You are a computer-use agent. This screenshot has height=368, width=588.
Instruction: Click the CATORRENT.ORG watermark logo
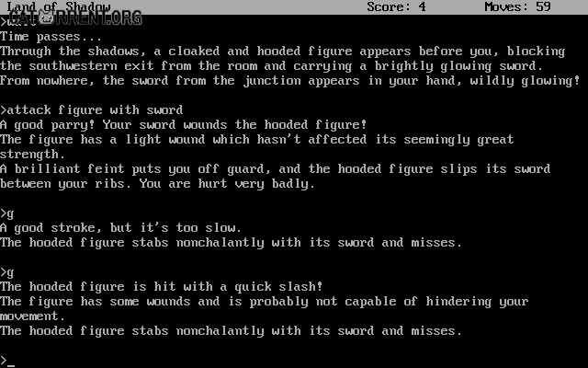pyautogui.click(x=75, y=17)
